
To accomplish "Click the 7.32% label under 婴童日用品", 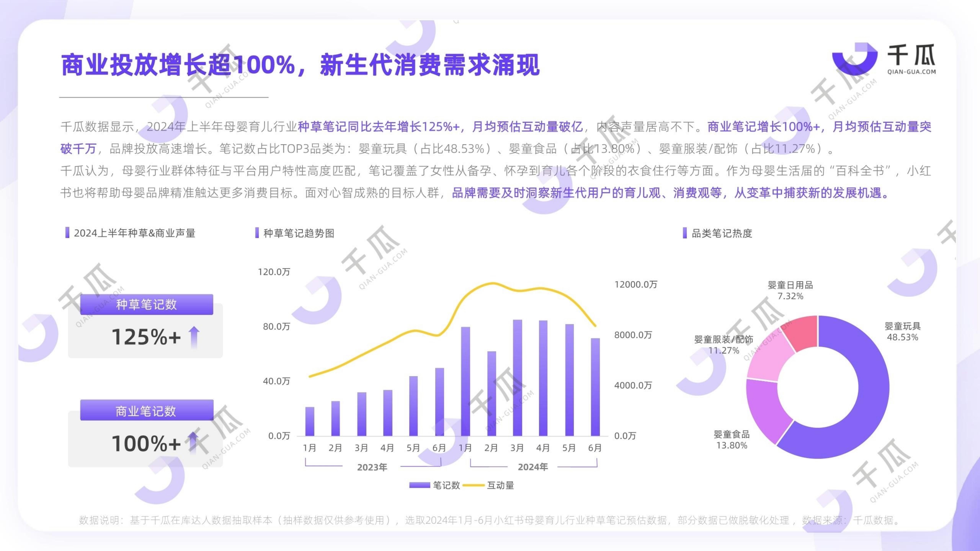I will [x=790, y=296].
